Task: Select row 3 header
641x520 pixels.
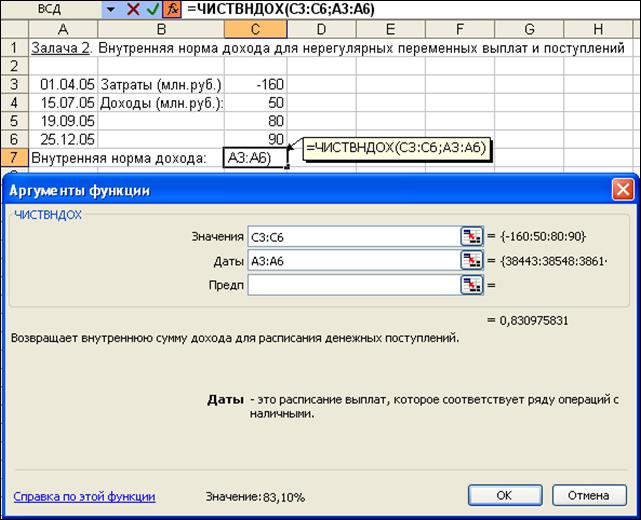Action: coord(13,84)
